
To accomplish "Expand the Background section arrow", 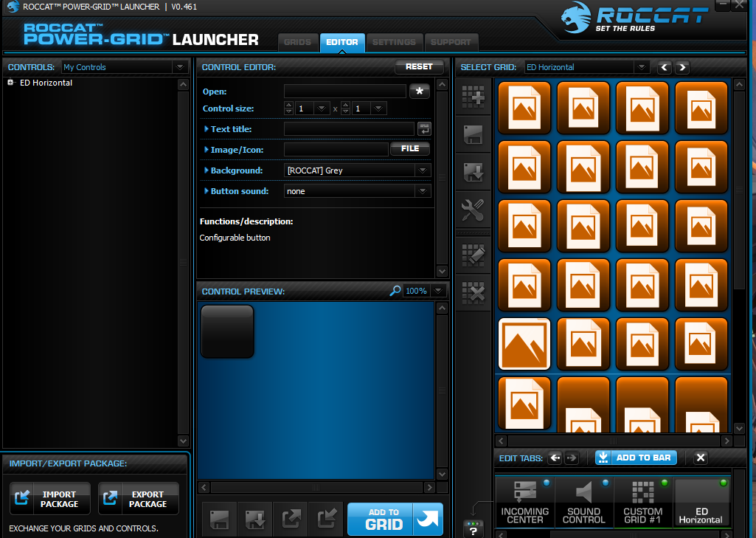I will (207, 170).
